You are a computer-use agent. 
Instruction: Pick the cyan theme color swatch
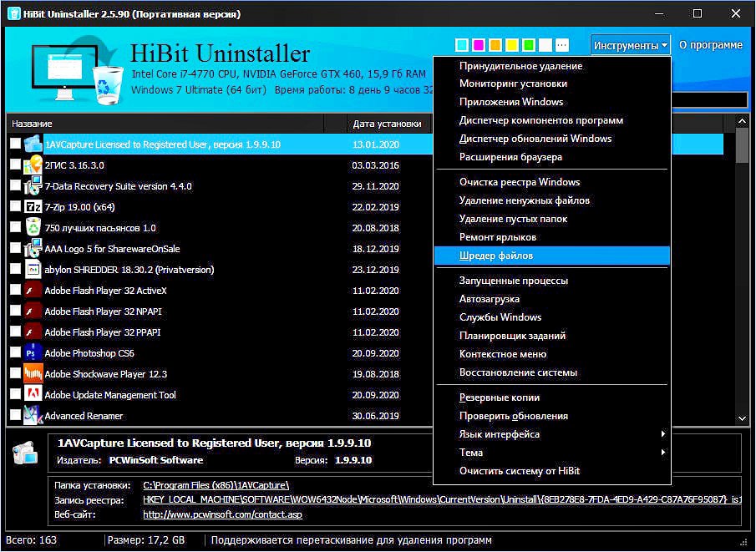click(x=462, y=45)
